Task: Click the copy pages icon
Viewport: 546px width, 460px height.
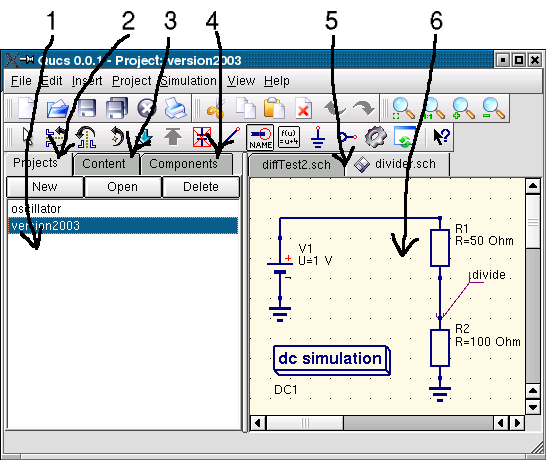Action: click(246, 108)
